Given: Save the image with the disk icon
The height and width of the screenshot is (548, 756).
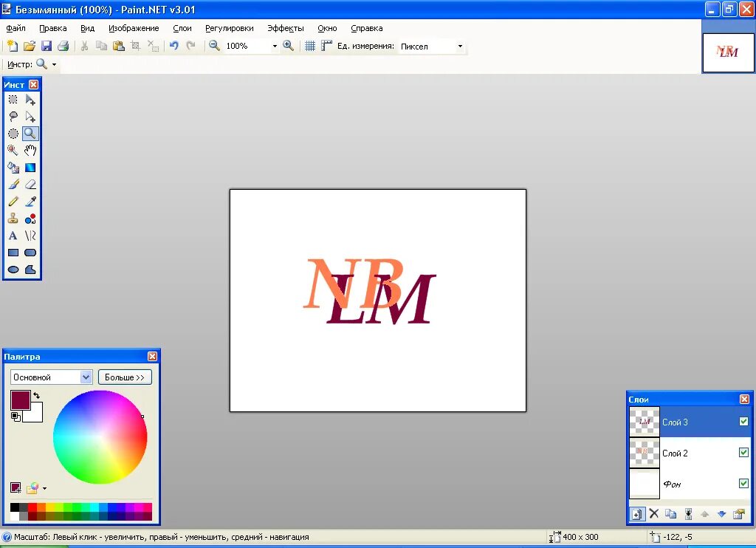Looking at the screenshot, I should click(x=47, y=46).
